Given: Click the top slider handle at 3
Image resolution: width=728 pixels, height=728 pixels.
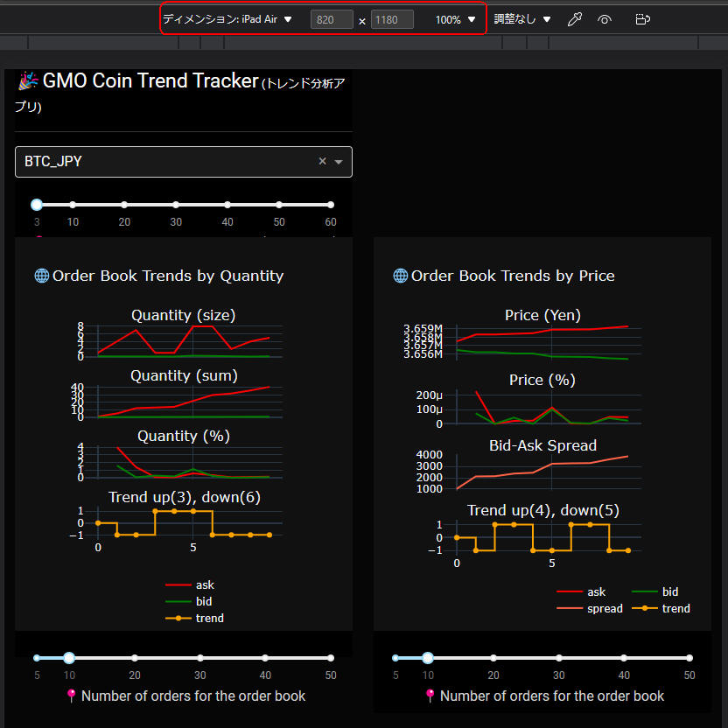Looking at the screenshot, I should pos(37,205).
